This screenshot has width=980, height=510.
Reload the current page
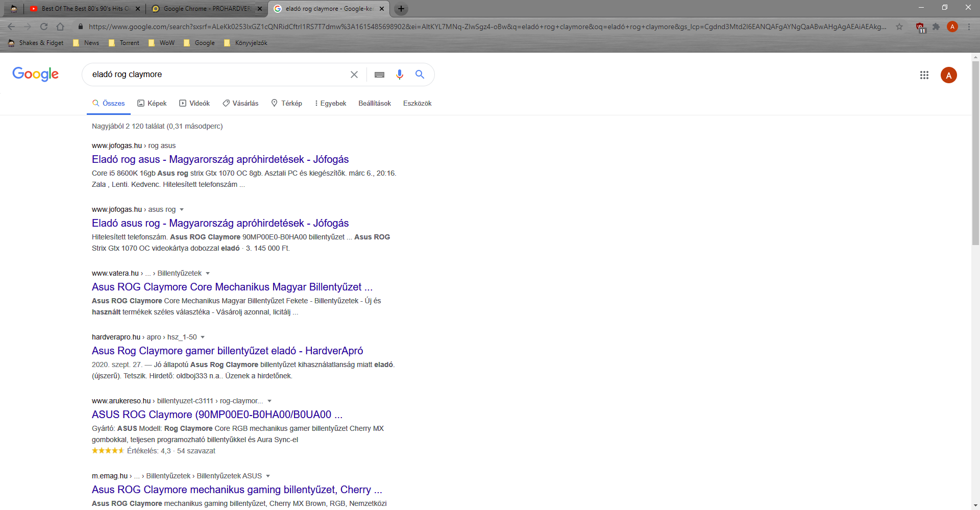coord(44,27)
